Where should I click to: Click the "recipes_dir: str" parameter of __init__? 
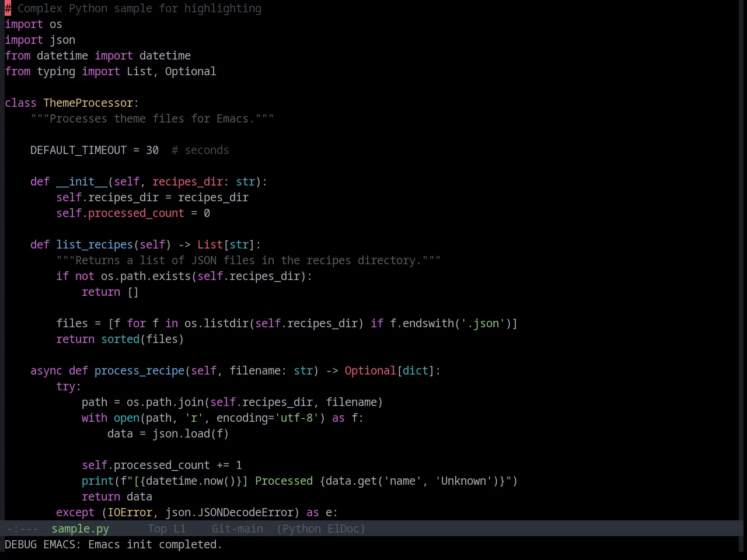(204, 181)
